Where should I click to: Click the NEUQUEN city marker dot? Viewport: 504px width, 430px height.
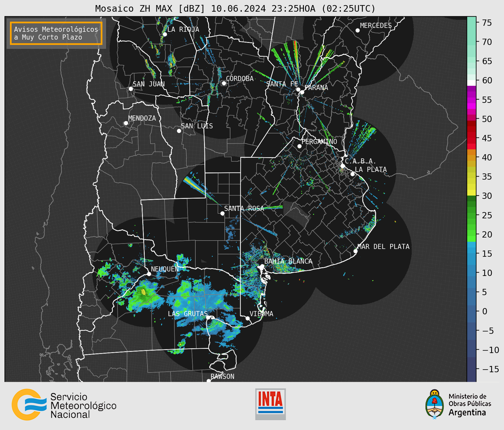(149, 274)
